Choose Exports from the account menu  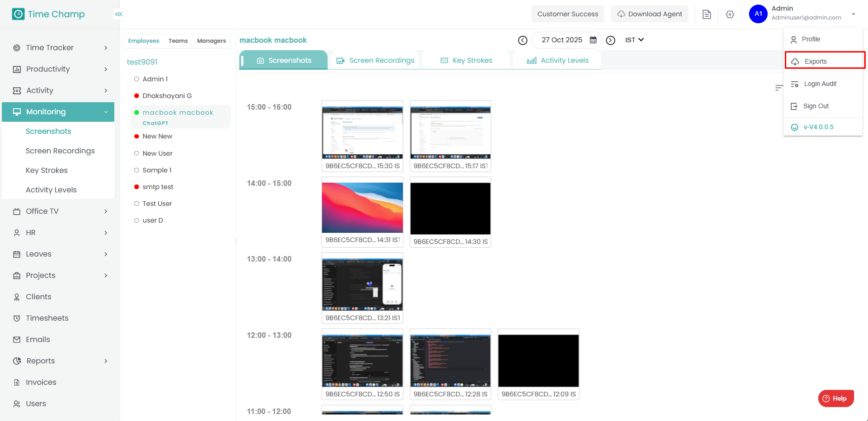(825, 61)
